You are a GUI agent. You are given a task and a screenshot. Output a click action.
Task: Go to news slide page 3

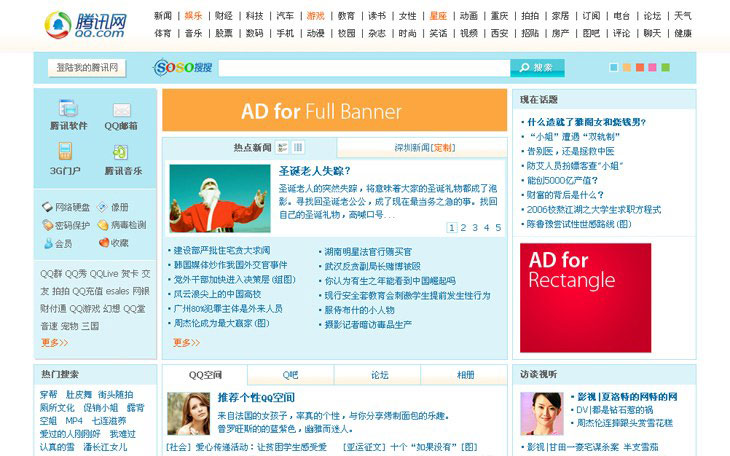point(475,227)
